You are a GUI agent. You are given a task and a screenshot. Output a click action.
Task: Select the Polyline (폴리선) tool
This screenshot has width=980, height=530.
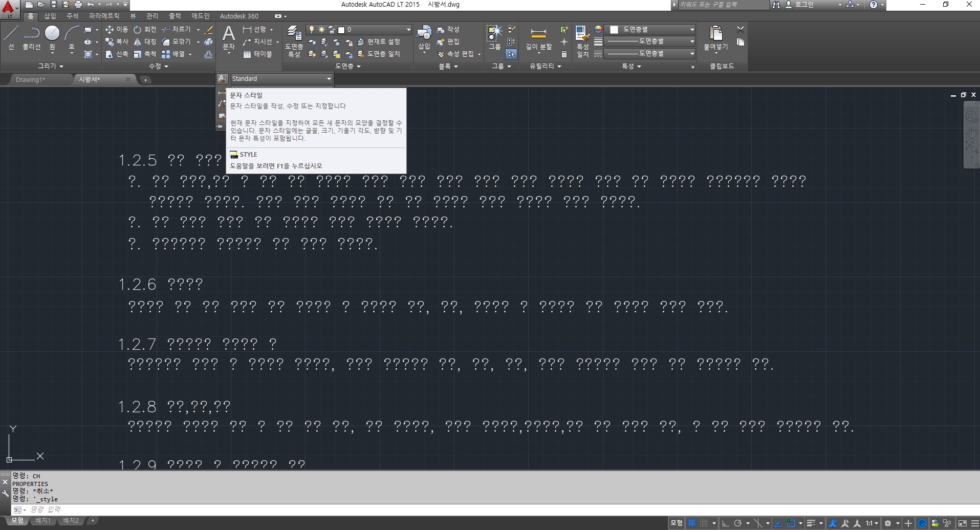[32, 38]
